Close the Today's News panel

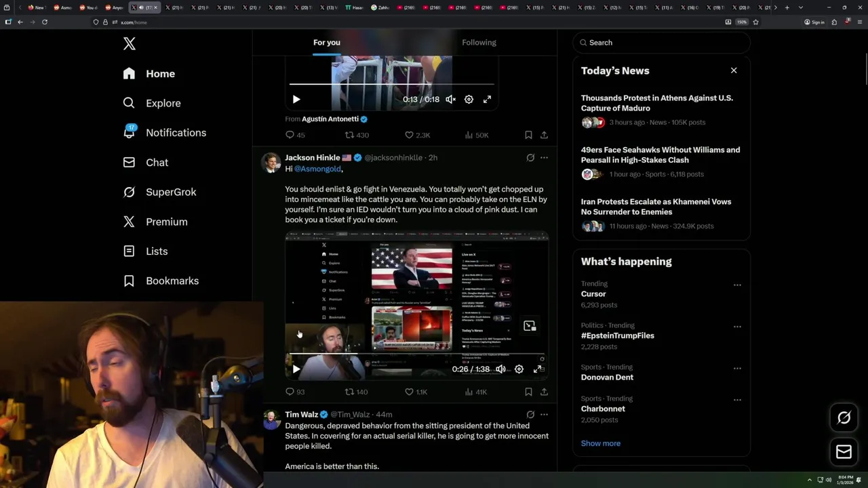(734, 70)
